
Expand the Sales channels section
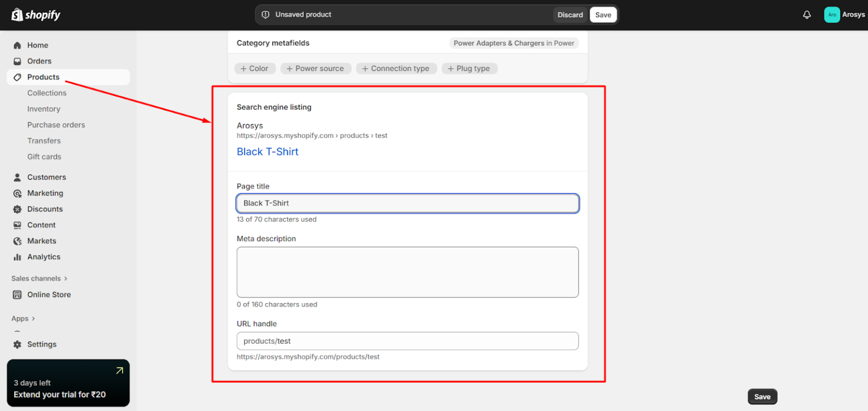66,278
